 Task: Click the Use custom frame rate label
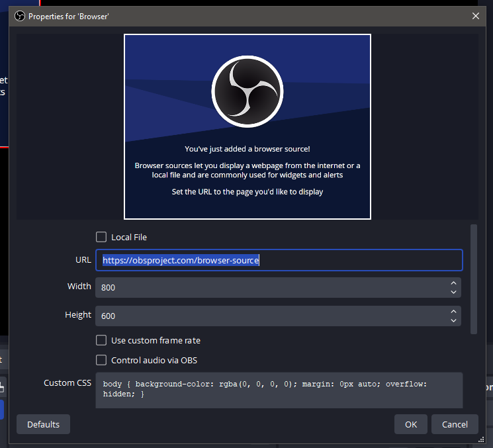[x=156, y=341]
